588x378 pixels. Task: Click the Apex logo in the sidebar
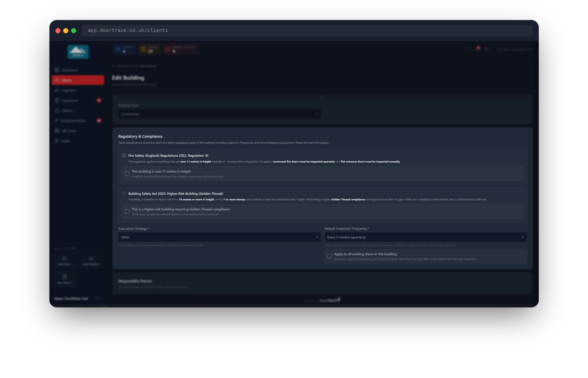pyautogui.click(x=78, y=52)
